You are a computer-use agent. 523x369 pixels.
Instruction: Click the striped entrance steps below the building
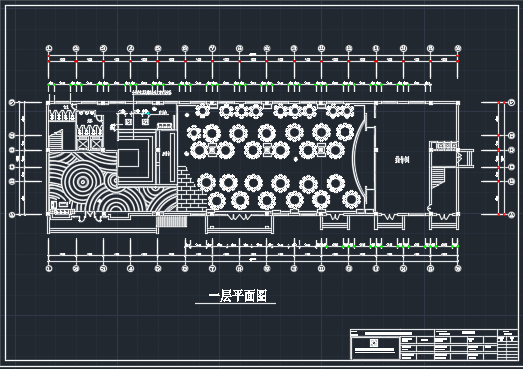pyautogui.click(x=171, y=222)
